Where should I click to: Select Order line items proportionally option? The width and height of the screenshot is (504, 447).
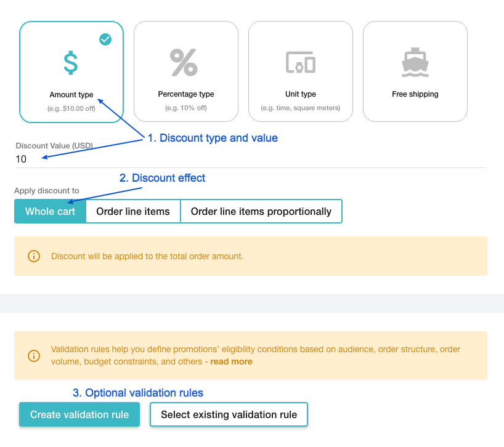click(261, 211)
